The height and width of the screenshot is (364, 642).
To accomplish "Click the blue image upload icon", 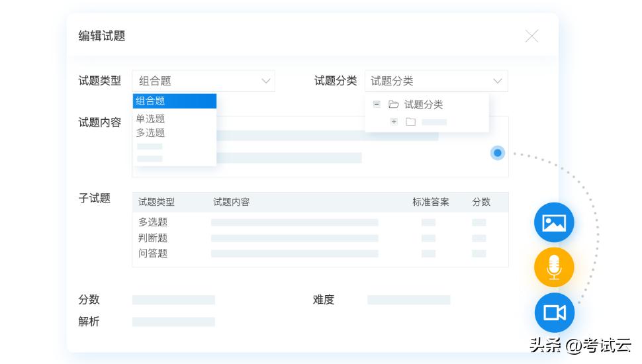I will click(x=554, y=223).
